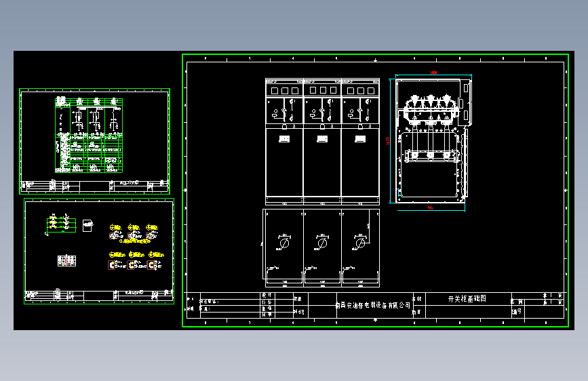
Task: Click the red dimension below the section view
Action: 431,207
